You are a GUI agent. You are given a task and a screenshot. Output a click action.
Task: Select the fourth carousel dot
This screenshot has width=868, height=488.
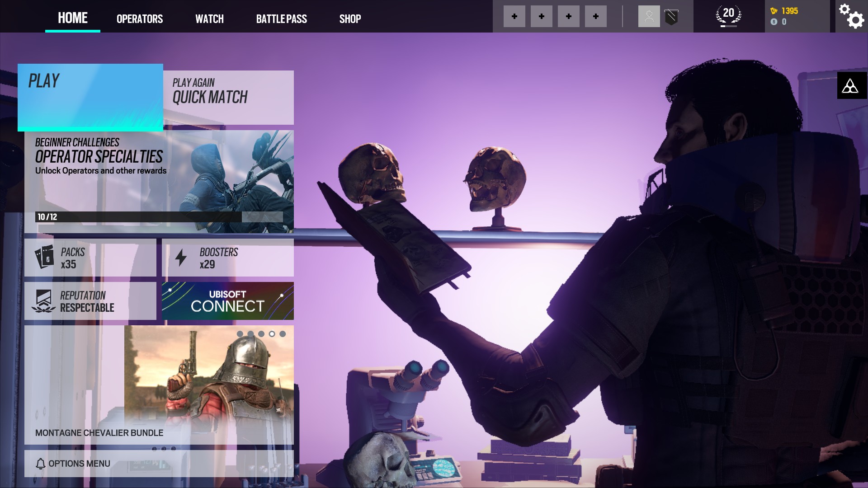(272, 334)
